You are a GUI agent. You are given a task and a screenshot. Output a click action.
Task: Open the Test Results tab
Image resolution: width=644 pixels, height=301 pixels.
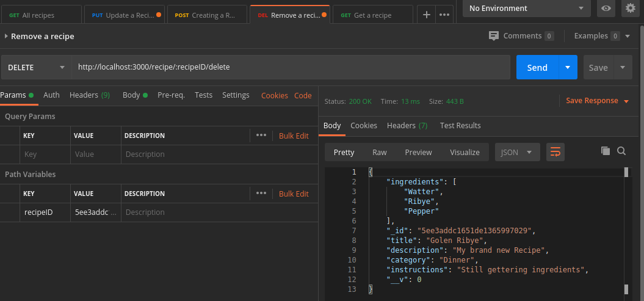pyautogui.click(x=460, y=126)
